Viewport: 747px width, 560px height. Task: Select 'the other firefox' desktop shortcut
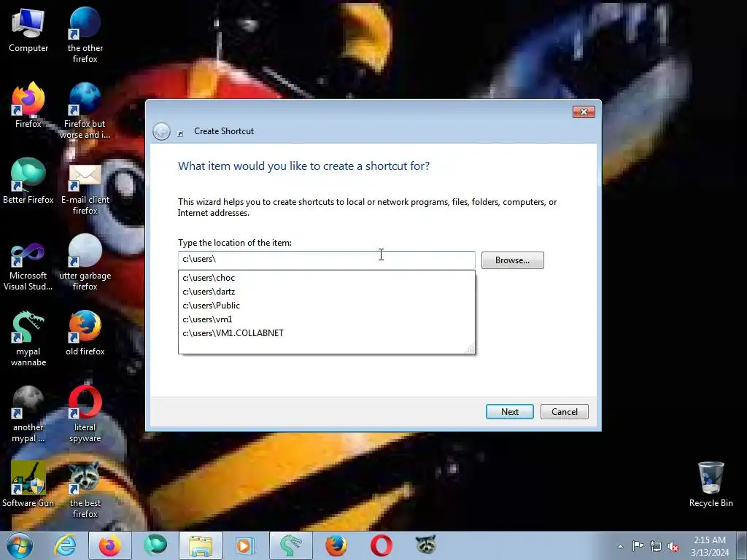85,34
